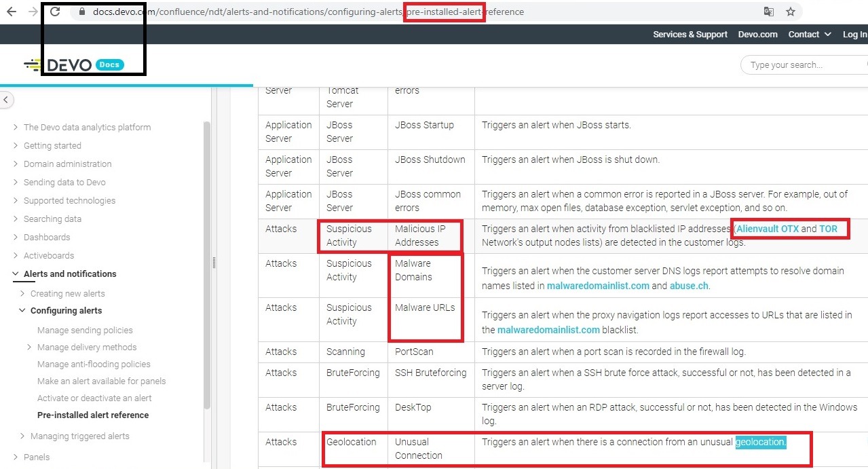Open the Alienvault OTX link
868x469 pixels.
click(768, 229)
